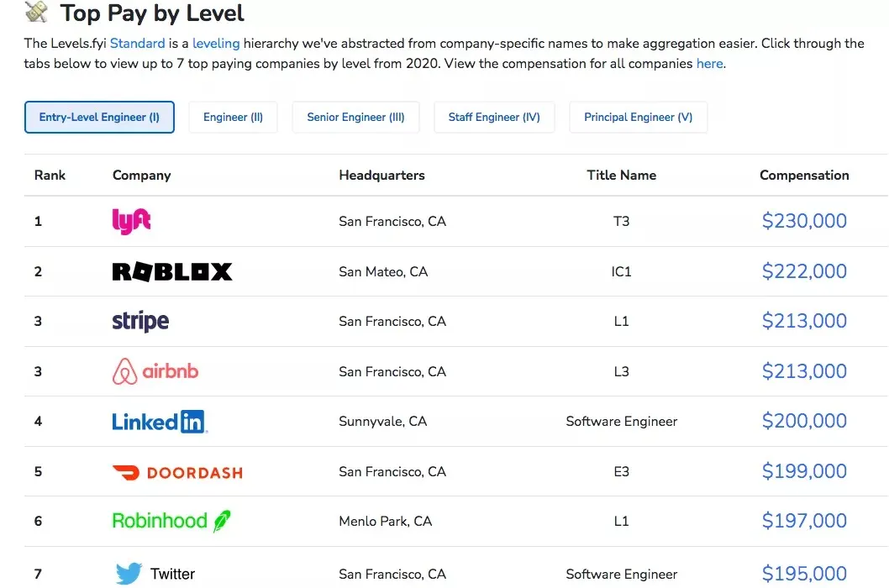Click the "here" link for all companies
Viewport: 889px width, 588px height.
(x=709, y=64)
